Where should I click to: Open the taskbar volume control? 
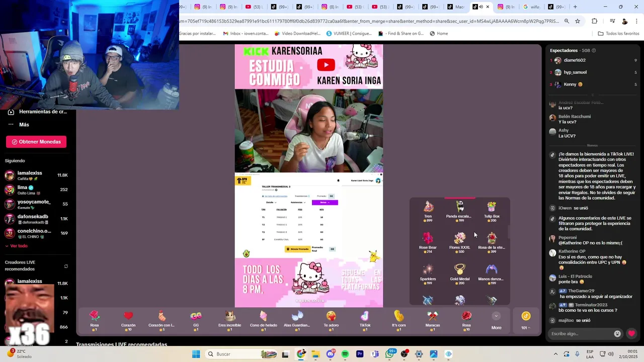610,354
